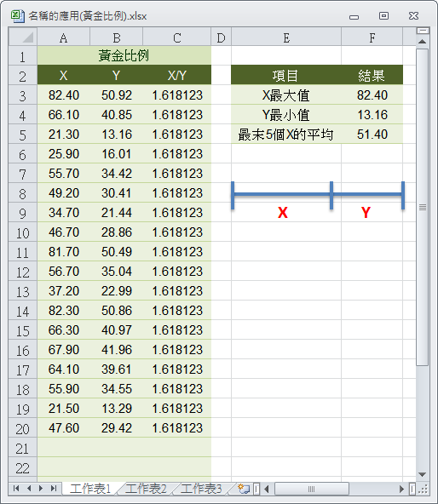
Task: Select the red Y label on diagram
Action: [366, 213]
